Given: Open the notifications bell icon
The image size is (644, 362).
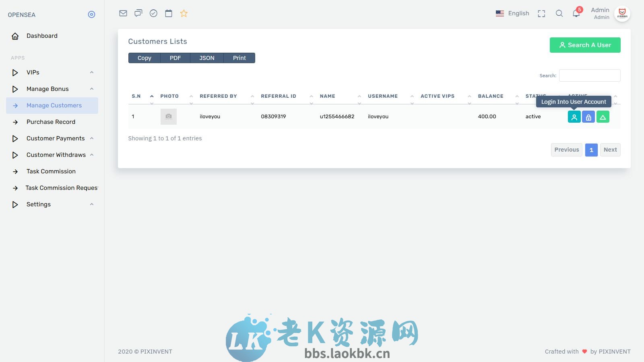Looking at the screenshot, I should point(576,13).
